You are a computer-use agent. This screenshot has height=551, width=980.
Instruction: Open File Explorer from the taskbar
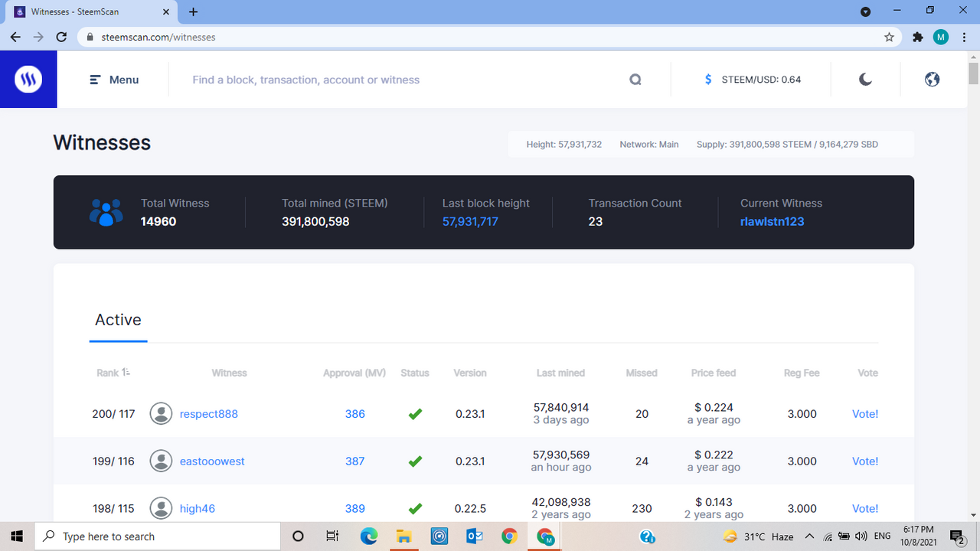click(404, 536)
